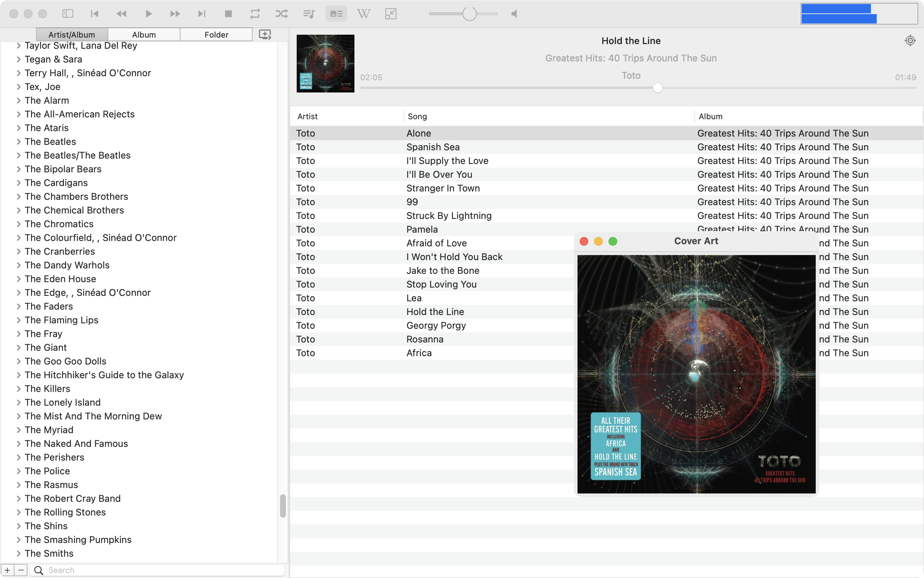924x578 pixels.
Task: Switch to the Folder tab
Action: click(x=217, y=34)
